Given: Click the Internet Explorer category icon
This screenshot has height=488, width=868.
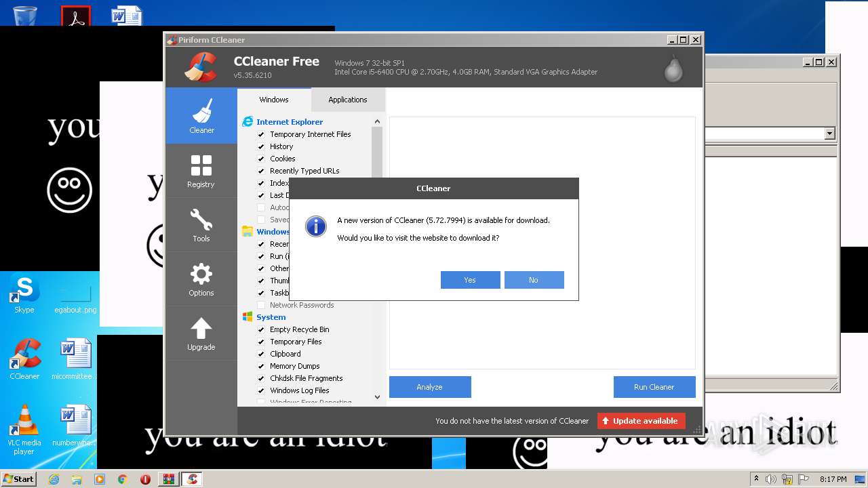Looking at the screenshot, I should 248,122.
